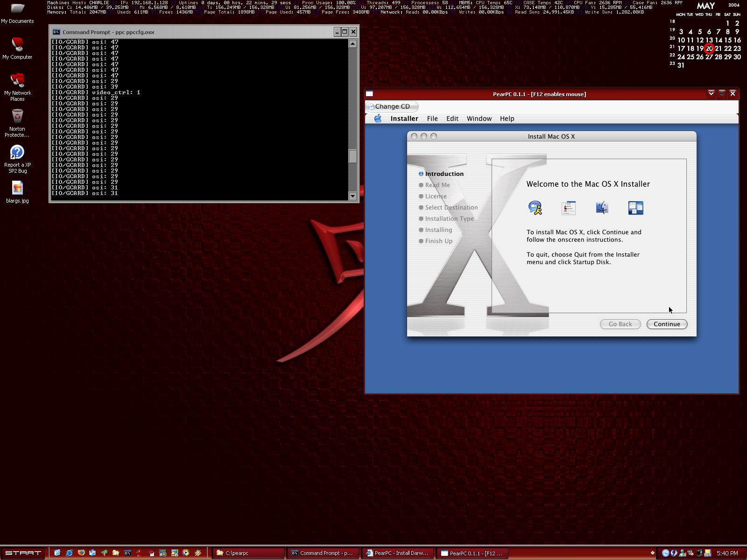Click the chat bubble iChat icon in the Installer welcome pane
Screen dimensions: 747x560
(x=535, y=208)
